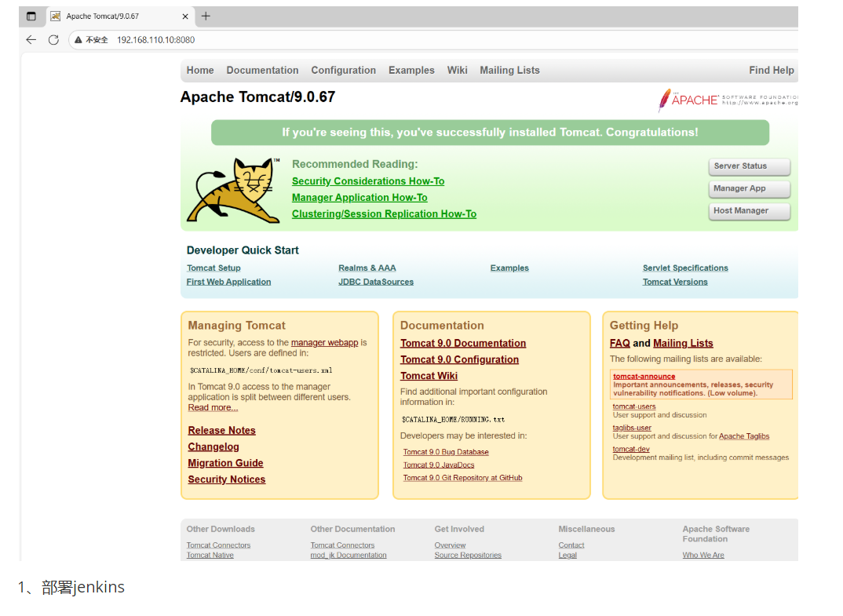This screenshot has height=616, width=843.
Task: Go to Home in the Tomcat navigation bar
Action: click(x=200, y=71)
